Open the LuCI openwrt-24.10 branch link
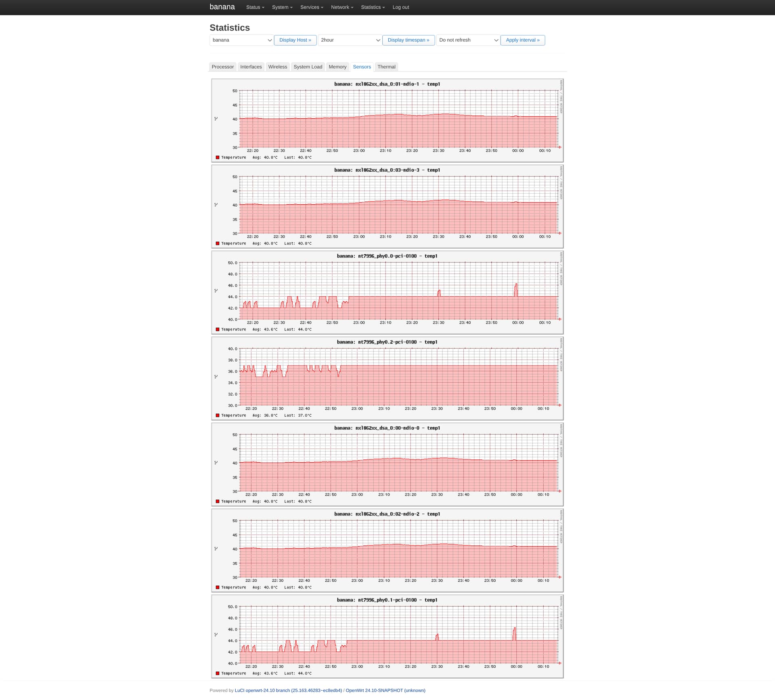 [288, 690]
